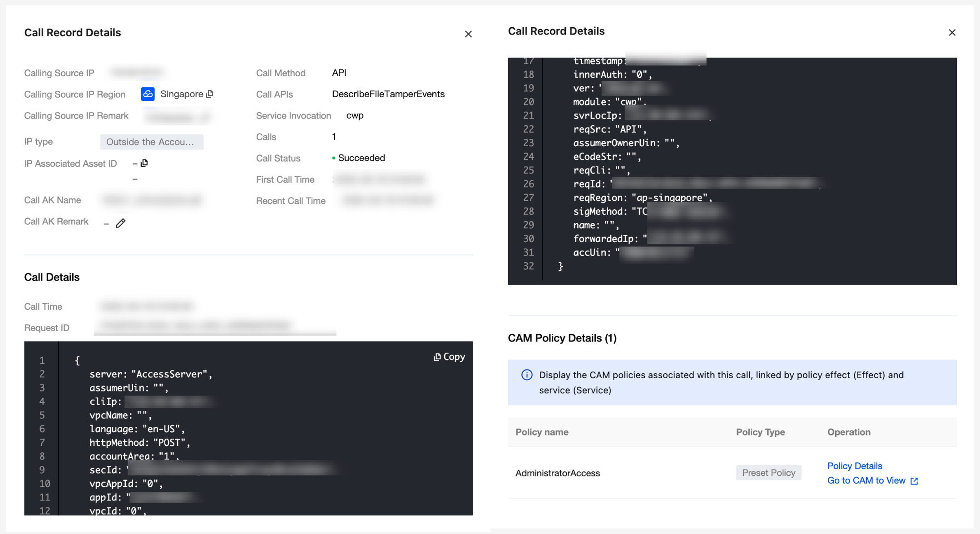This screenshot has height=534, width=980.
Task: Close the right Call Record Details panel
Action: click(952, 33)
